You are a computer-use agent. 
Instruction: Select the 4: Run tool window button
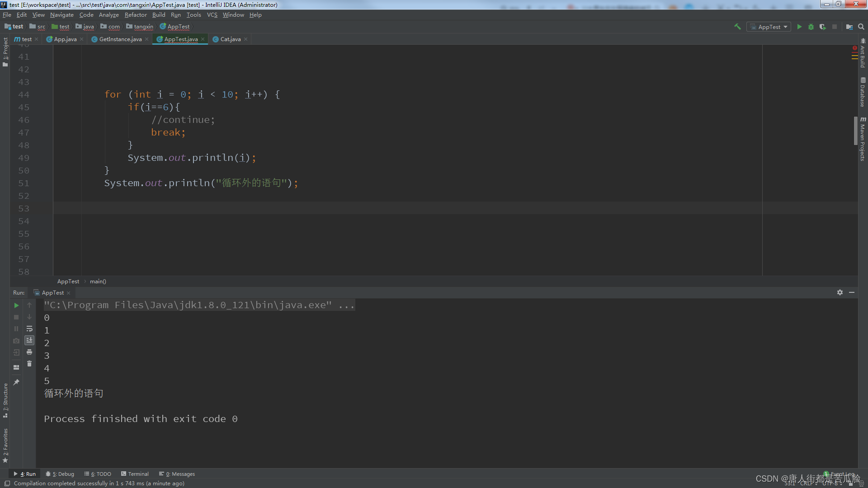pos(25,474)
